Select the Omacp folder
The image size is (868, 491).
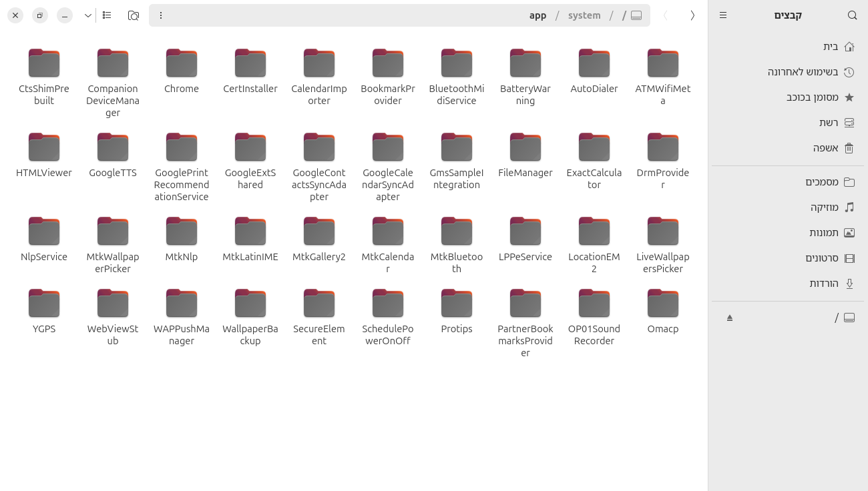[x=663, y=311]
